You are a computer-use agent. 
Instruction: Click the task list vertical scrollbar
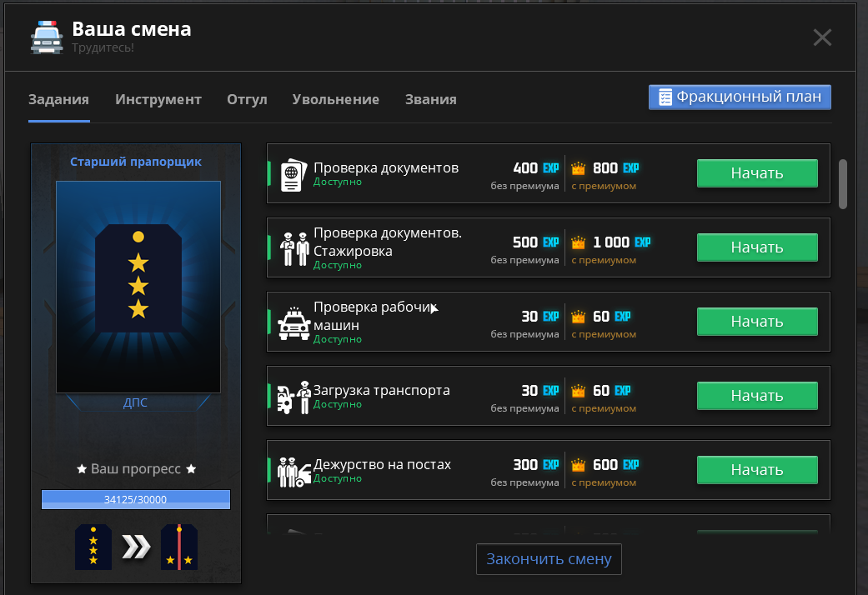842,183
